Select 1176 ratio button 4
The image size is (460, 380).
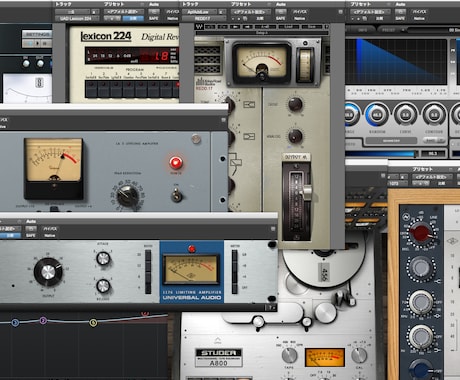(148, 288)
